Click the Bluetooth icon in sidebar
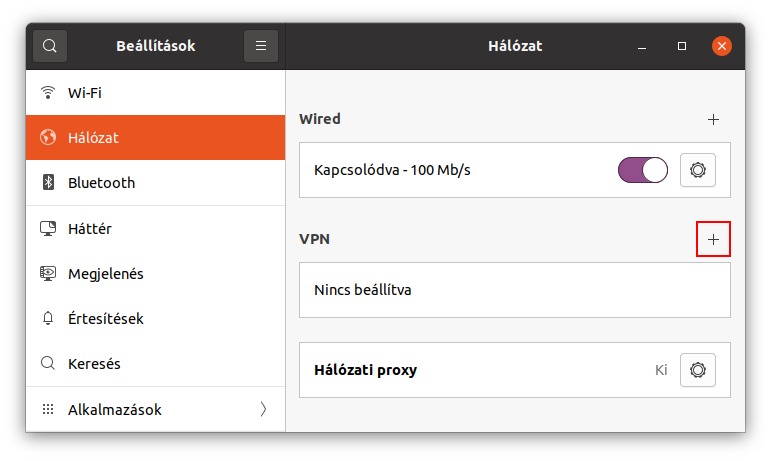This screenshot has height=461, width=771. tap(48, 182)
